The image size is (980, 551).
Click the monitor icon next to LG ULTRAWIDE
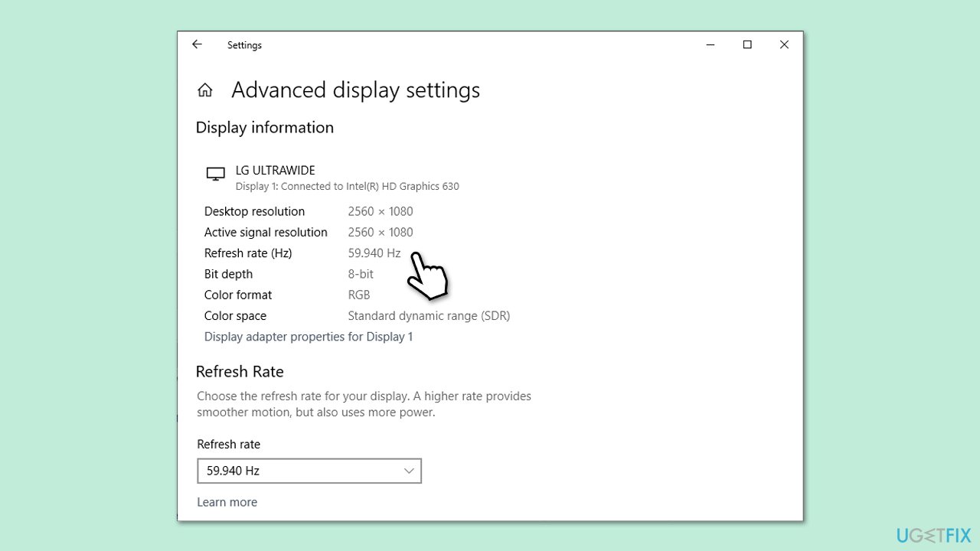coord(216,174)
